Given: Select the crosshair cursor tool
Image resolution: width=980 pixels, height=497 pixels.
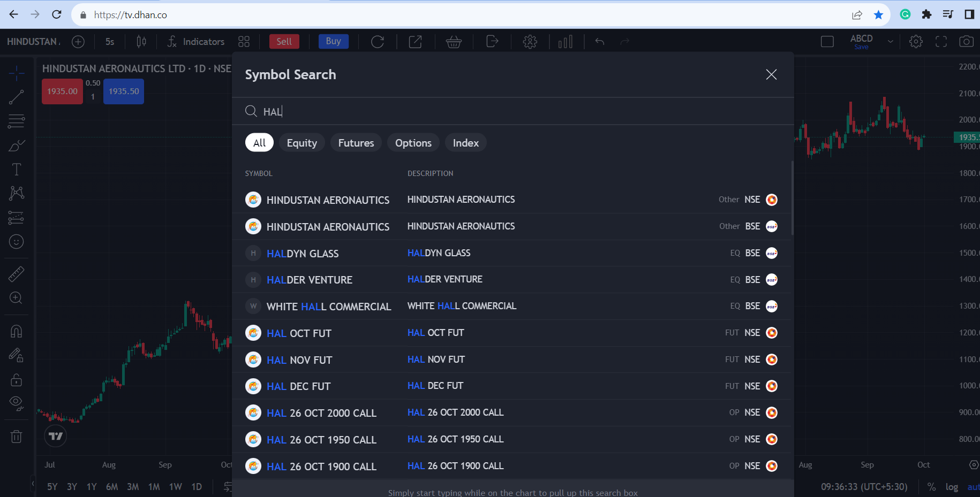Looking at the screenshot, I should pos(16,73).
